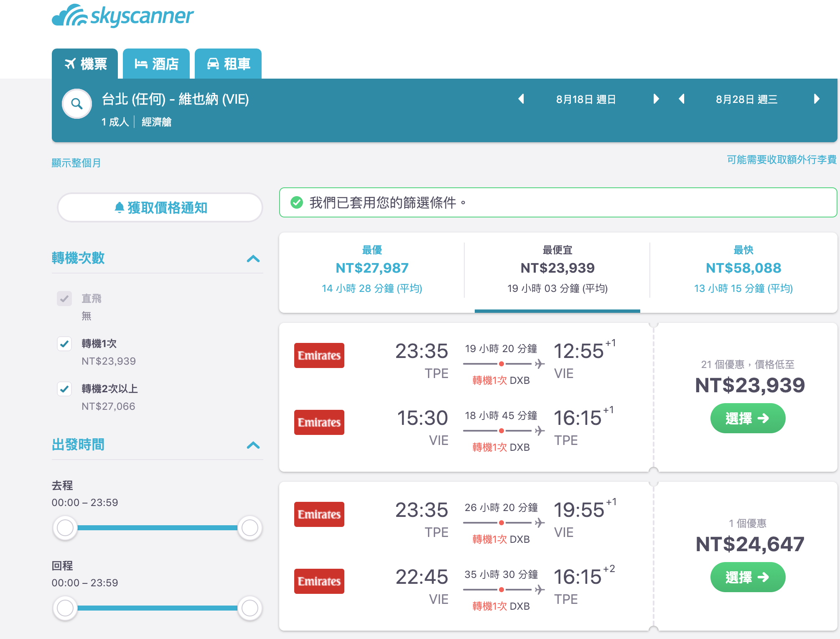Switch to the 最快 sorting tab
This screenshot has width=840, height=639.
coord(743,268)
